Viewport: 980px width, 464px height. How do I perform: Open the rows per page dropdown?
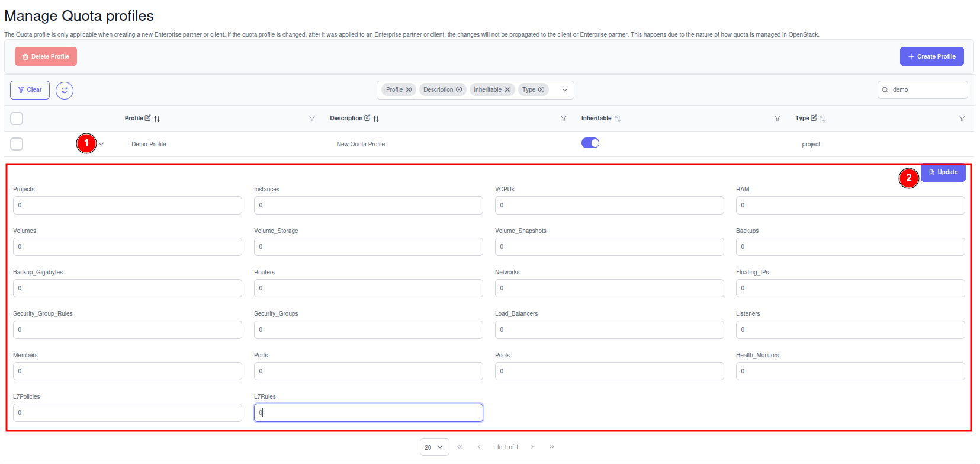point(434,447)
